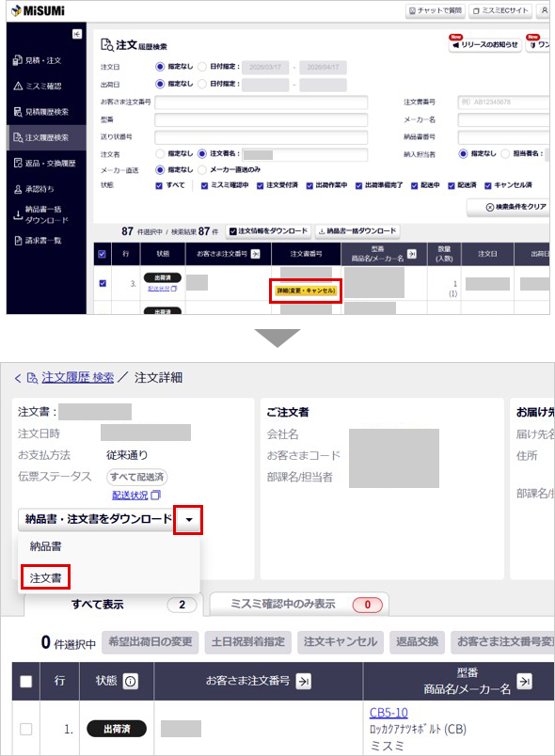
Task: Select 日付指定 radio for 注文日
Action: coord(202,67)
